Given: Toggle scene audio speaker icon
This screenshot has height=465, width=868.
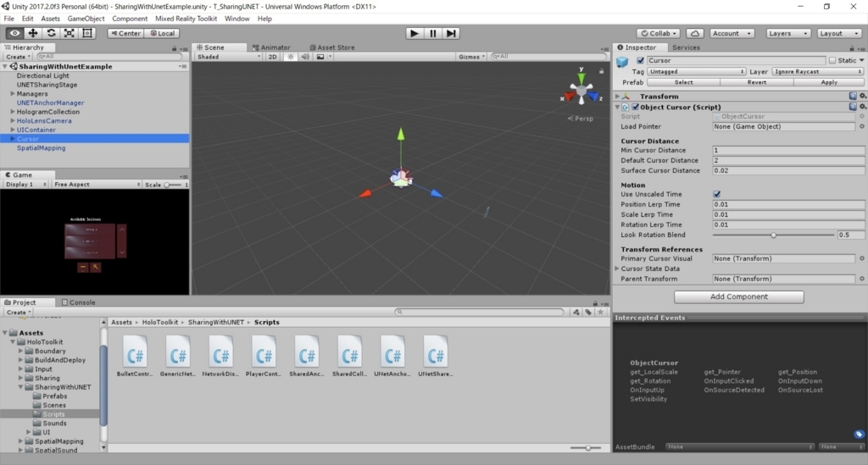Looking at the screenshot, I should [x=305, y=57].
